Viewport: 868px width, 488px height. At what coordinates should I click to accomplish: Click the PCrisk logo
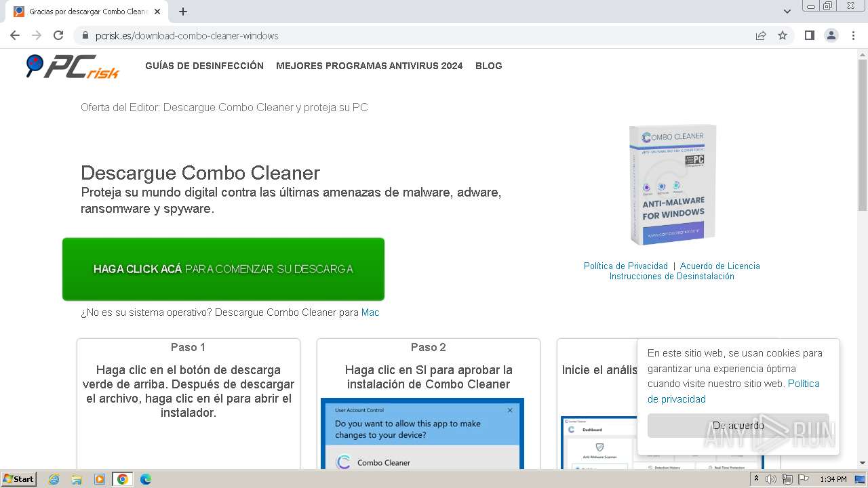(73, 66)
